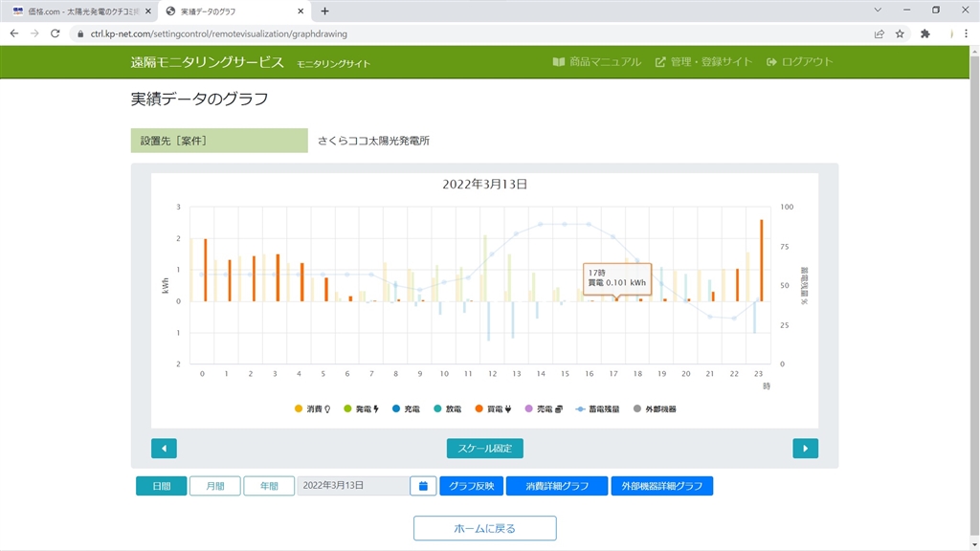The width and height of the screenshot is (980, 551).
Task: Open the calendar date picker icon
Action: point(423,485)
